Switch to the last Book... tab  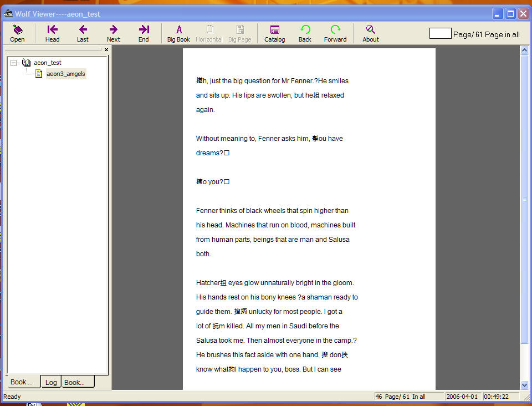coord(78,382)
